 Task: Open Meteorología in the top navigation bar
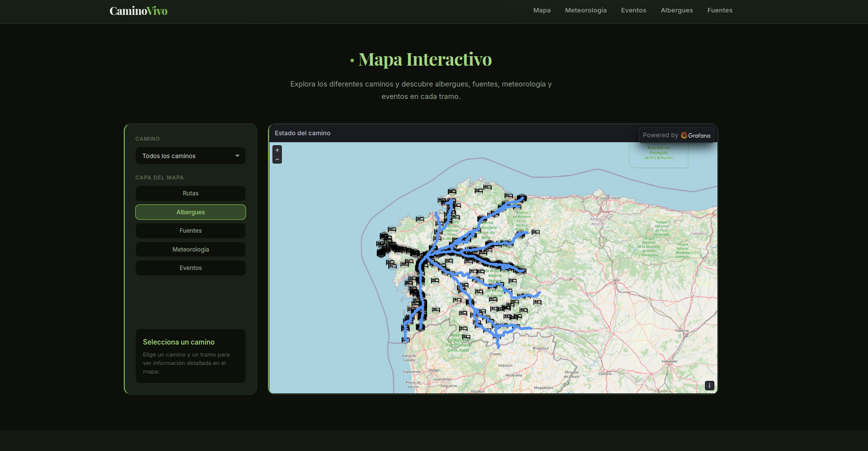pos(586,10)
